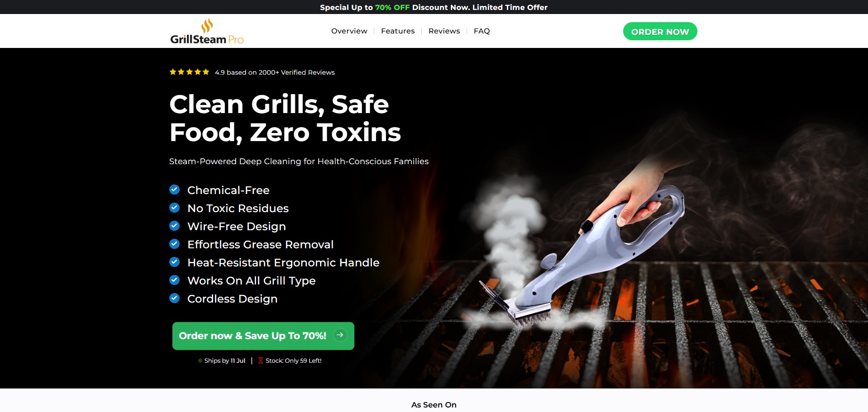Click the 2000+ Verified Reviews text
The width and height of the screenshot is (868, 412).
point(296,72)
